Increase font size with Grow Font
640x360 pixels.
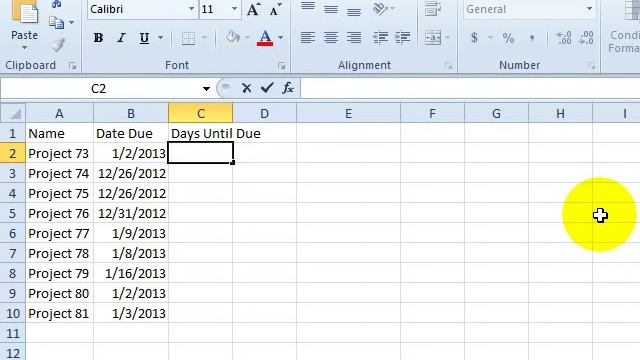pyautogui.click(x=253, y=9)
